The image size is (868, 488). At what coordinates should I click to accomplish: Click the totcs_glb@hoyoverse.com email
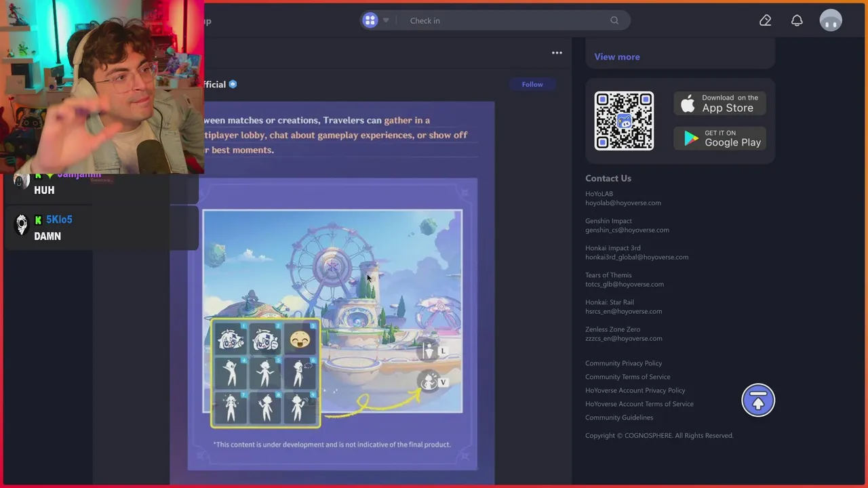(625, 284)
